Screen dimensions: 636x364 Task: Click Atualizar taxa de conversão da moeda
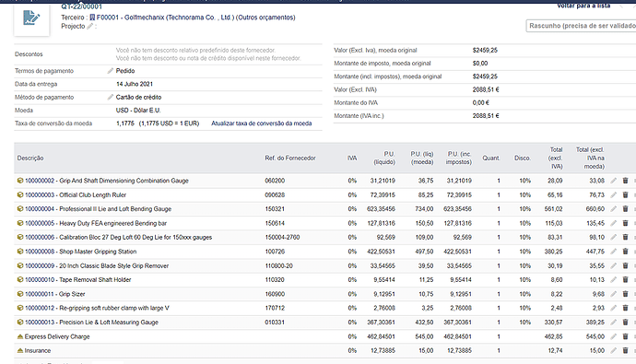(261, 123)
